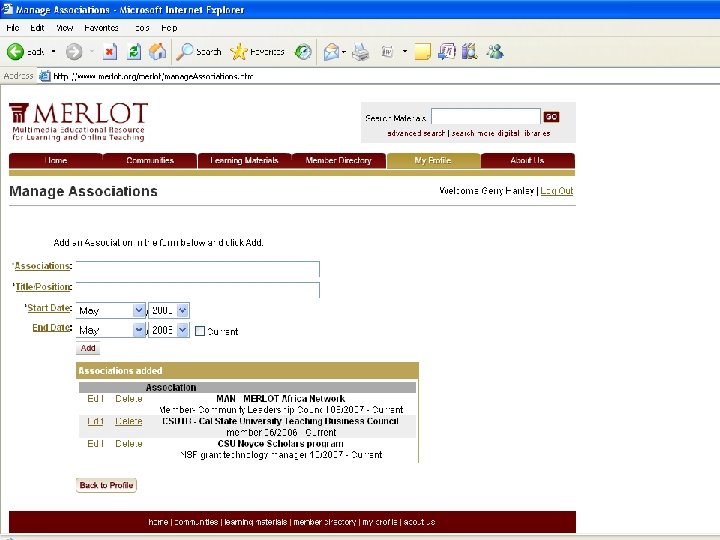Click the Associations field label link
Viewport: 720px width, 540px height.
pyautogui.click(x=43, y=266)
